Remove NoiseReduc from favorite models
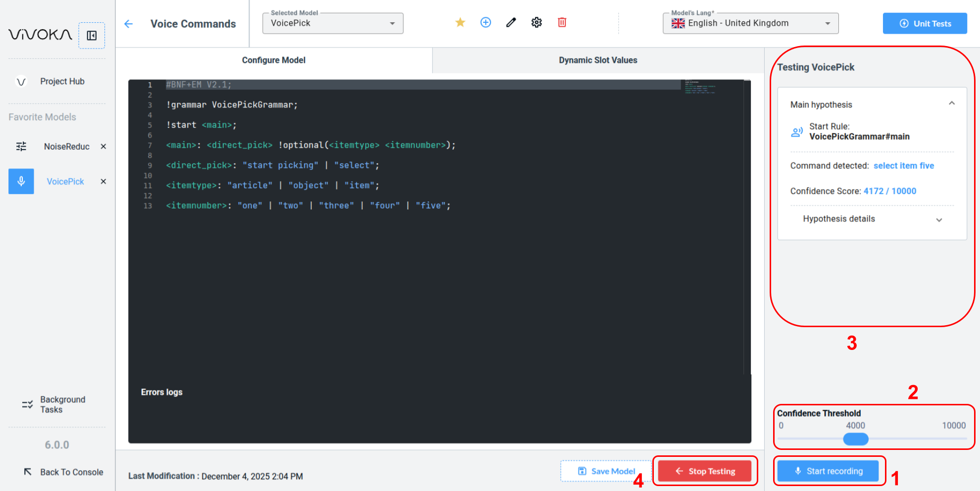The image size is (980, 491). 103,147
